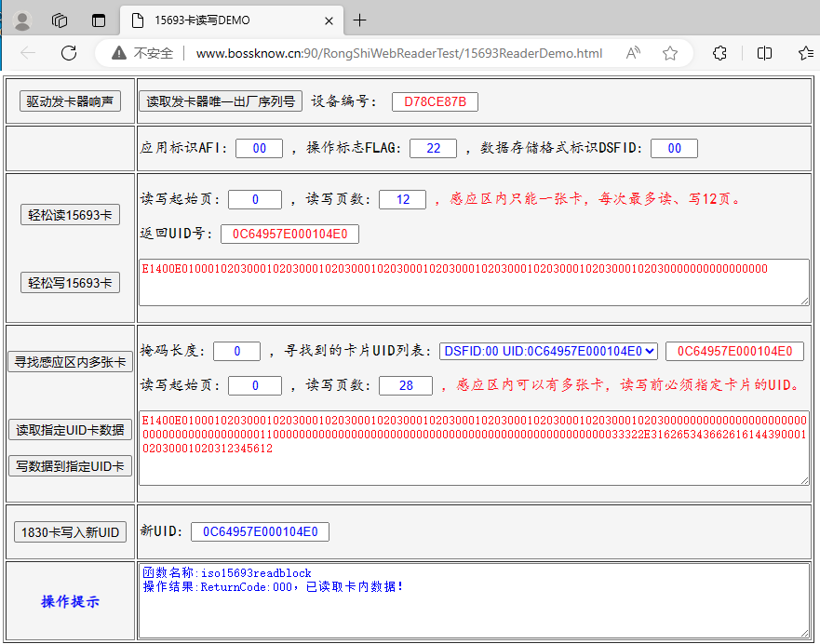Viewport: 820px width, 644px height.
Task: Click 写数据到指定UID卡 button
Action: click(70, 465)
